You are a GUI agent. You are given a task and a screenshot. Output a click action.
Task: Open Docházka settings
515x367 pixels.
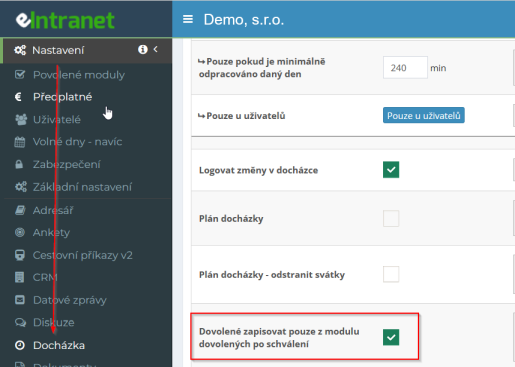pyautogui.click(x=59, y=345)
